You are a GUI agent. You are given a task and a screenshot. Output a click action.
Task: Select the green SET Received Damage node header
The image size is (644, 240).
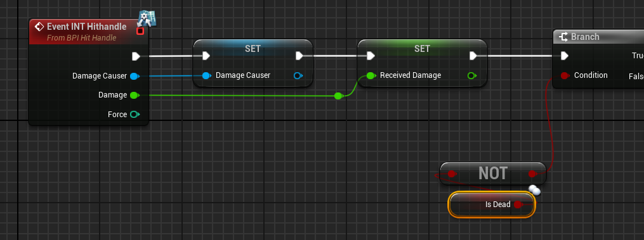[x=422, y=48]
